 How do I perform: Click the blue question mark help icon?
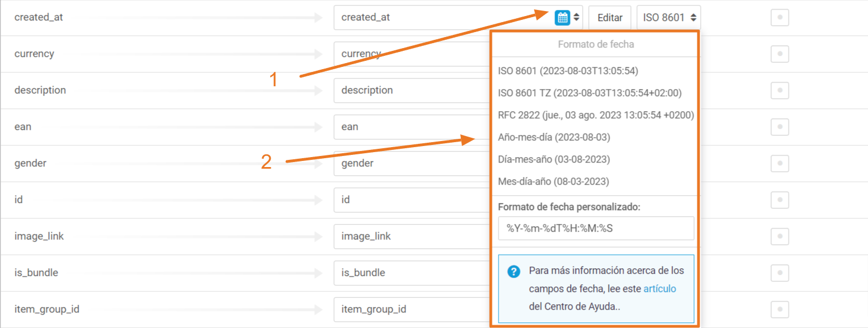click(514, 271)
